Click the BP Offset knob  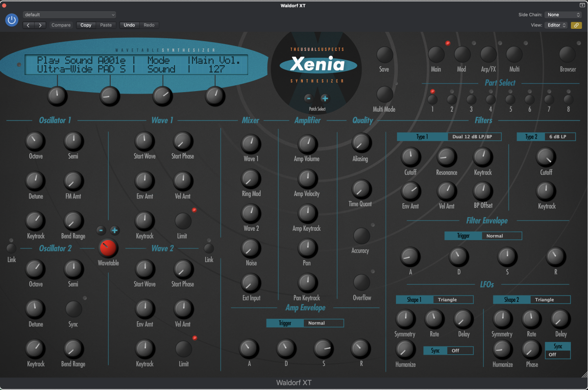(483, 191)
